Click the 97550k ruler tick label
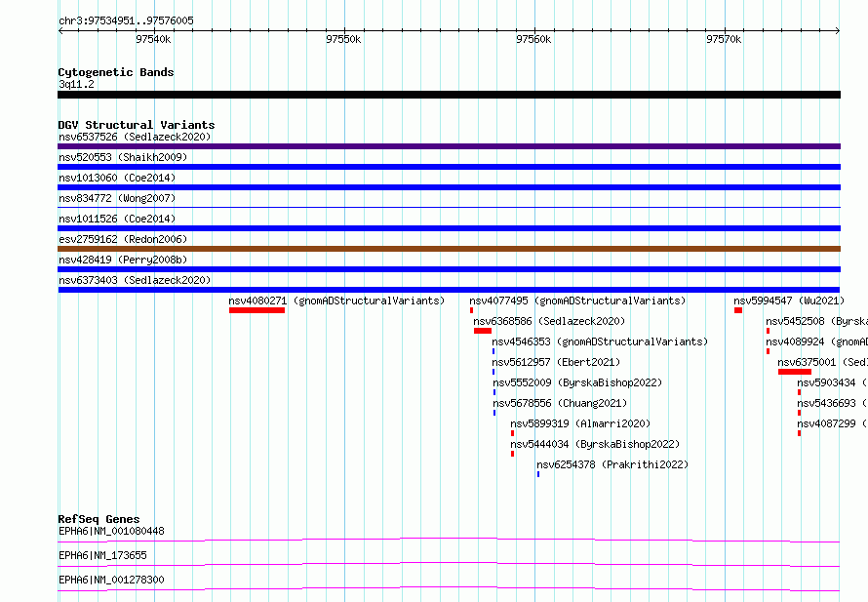 (x=343, y=39)
